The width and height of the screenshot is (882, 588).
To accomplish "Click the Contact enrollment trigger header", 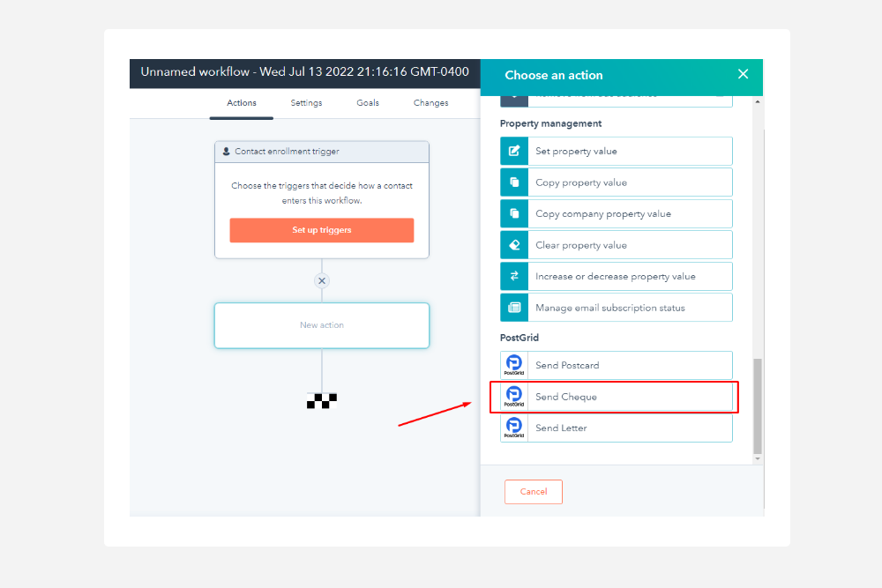I will (322, 152).
